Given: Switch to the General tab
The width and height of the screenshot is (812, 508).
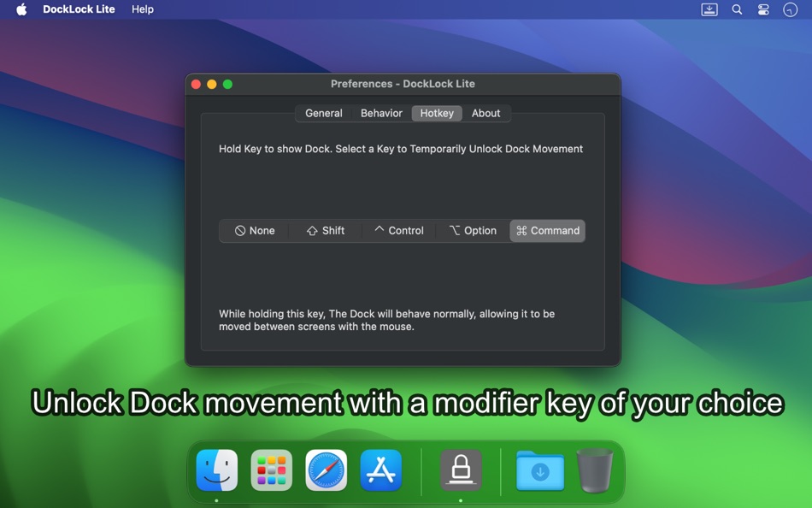Looking at the screenshot, I should tap(324, 113).
